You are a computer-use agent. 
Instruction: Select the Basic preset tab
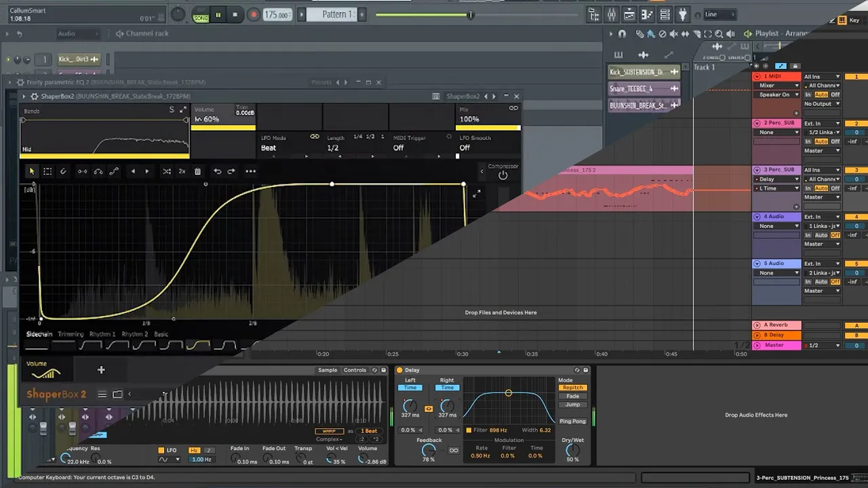[x=161, y=334]
